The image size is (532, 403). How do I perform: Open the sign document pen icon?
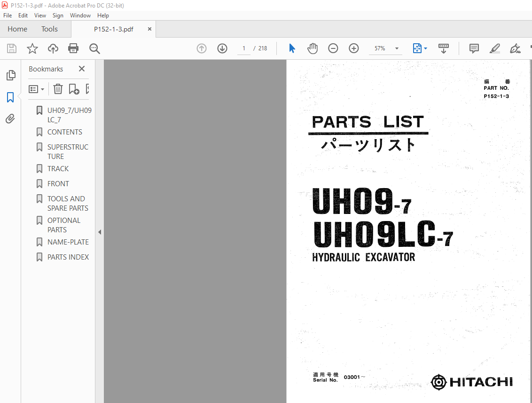pyautogui.click(x=515, y=48)
